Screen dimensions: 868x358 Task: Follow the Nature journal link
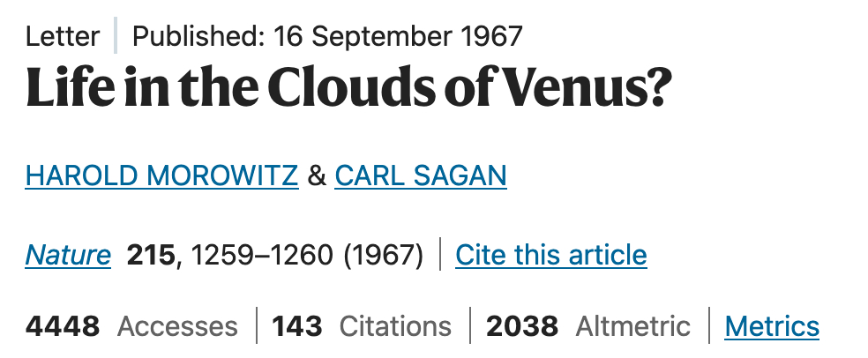point(68,256)
